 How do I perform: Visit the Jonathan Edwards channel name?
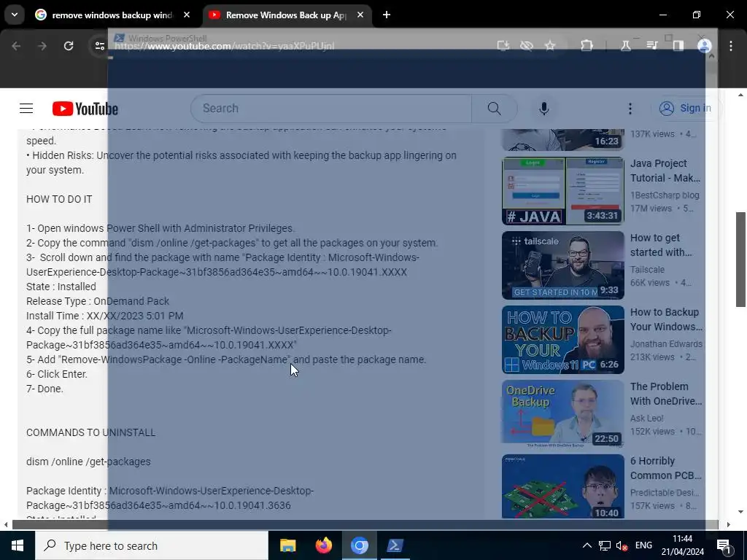pyautogui.click(x=666, y=344)
